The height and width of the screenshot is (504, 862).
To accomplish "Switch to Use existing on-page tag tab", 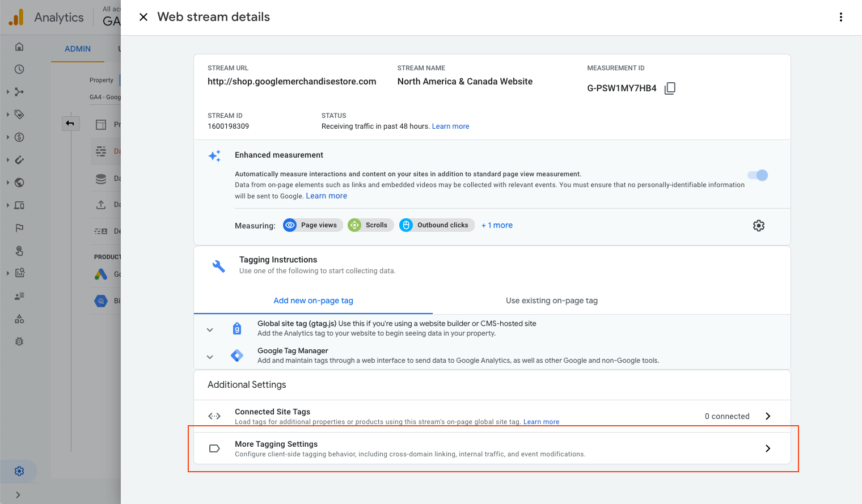I will (551, 300).
